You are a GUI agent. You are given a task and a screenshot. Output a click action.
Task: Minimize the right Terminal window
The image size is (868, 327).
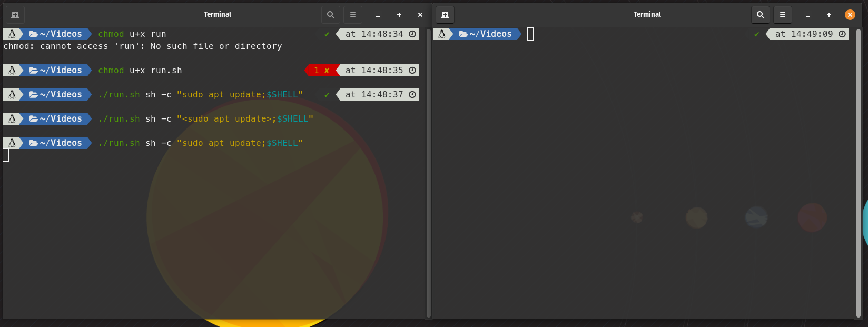pos(808,15)
